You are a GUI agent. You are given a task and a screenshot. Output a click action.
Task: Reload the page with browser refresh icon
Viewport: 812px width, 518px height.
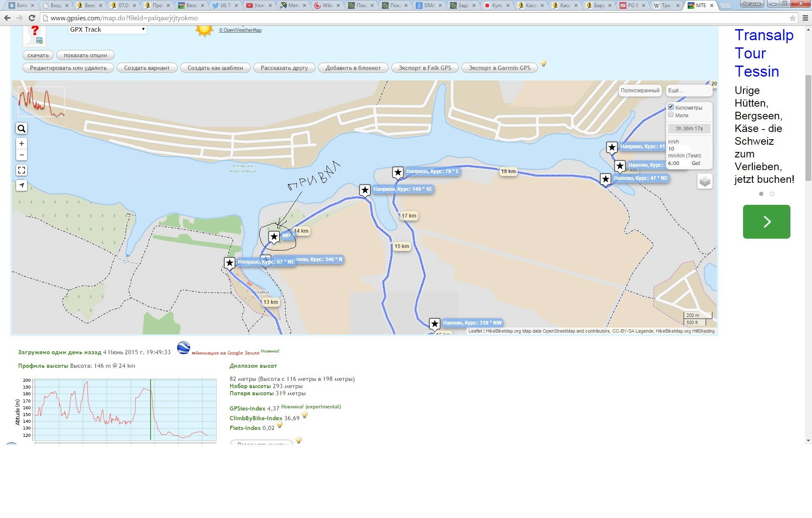[32, 18]
